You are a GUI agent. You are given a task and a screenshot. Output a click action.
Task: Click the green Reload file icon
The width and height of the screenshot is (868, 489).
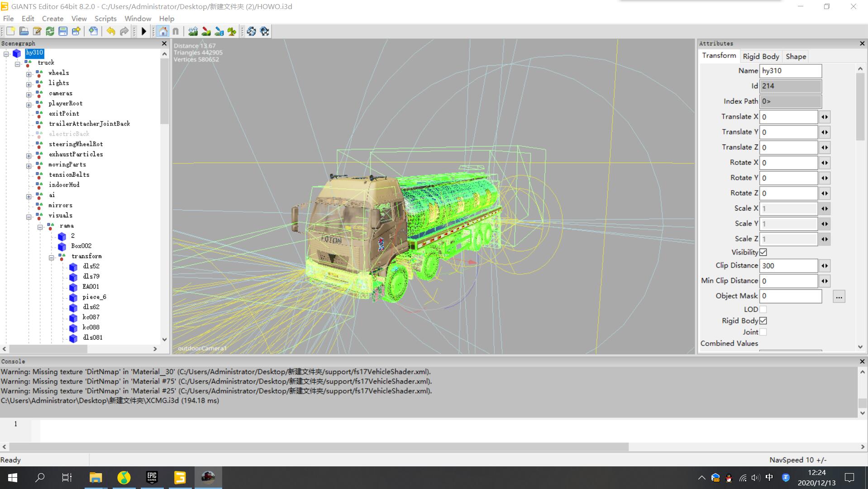point(50,31)
